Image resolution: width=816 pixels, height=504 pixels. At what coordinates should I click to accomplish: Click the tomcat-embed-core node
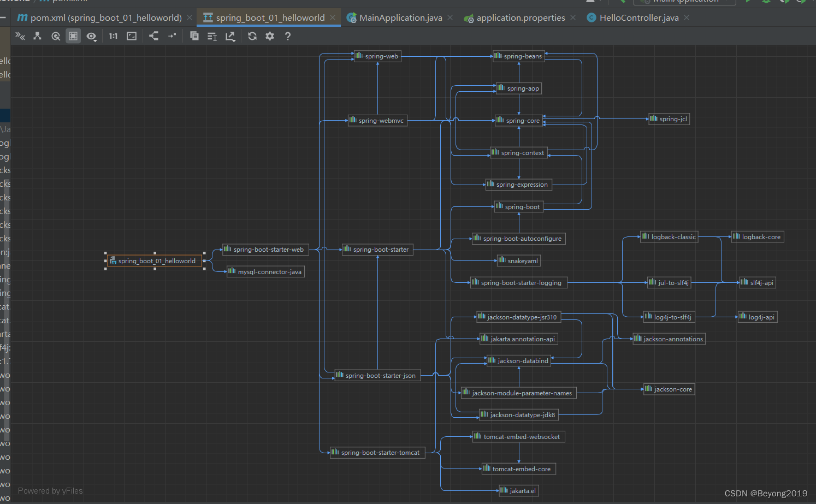coord(519,469)
